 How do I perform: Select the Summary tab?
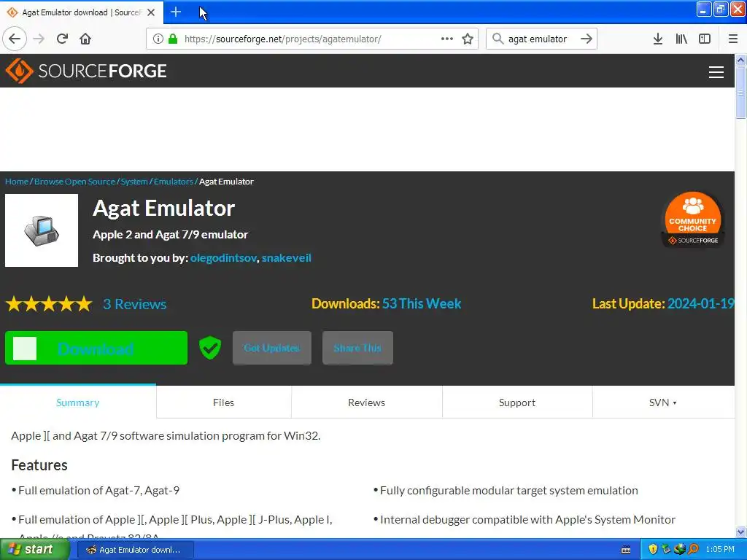(78, 402)
